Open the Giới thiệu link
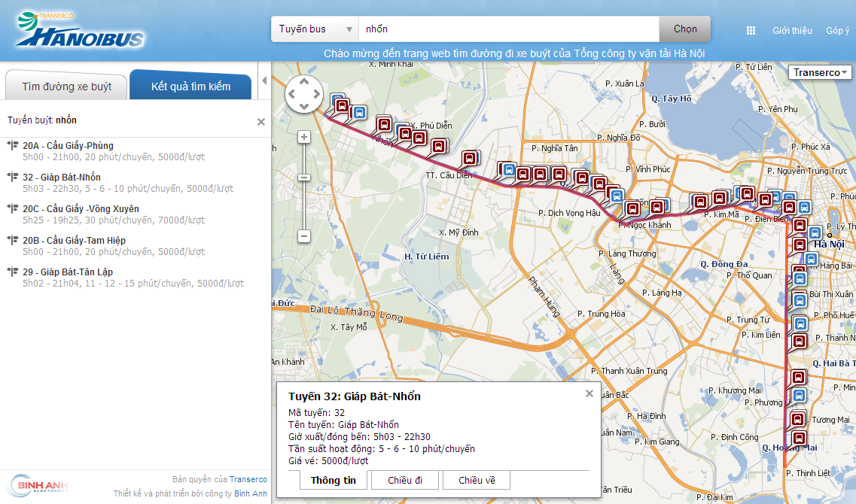 [x=792, y=31]
